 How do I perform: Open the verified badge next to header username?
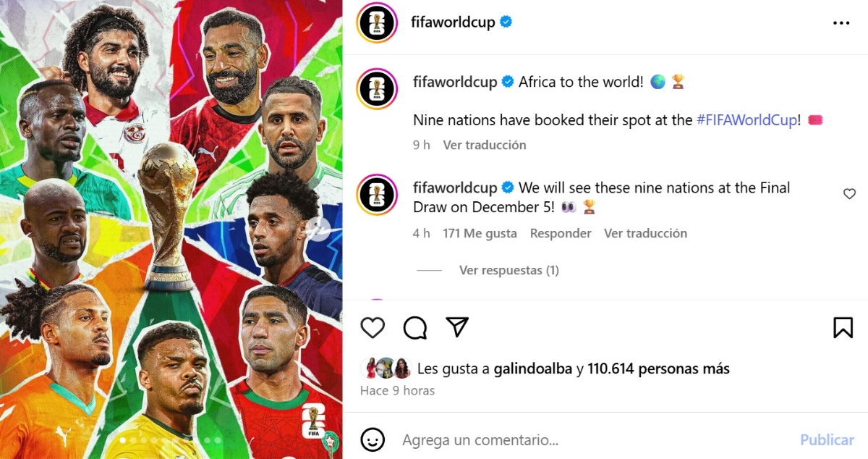click(x=506, y=22)
